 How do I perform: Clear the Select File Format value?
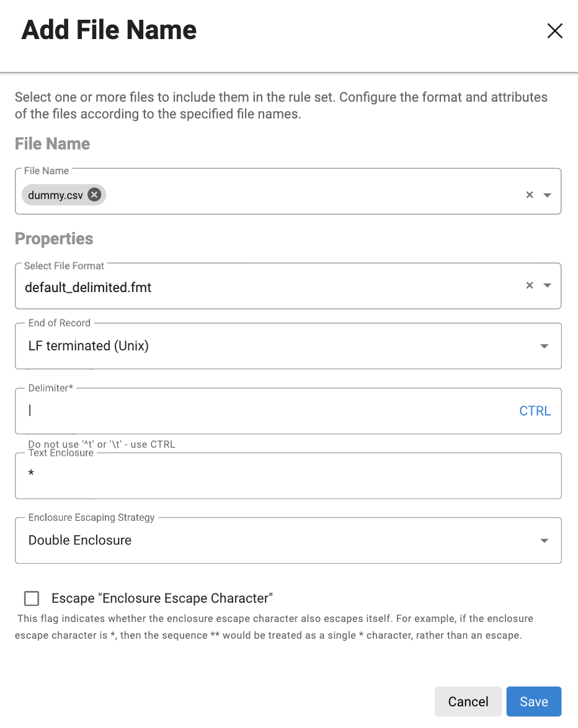(530, 286)
